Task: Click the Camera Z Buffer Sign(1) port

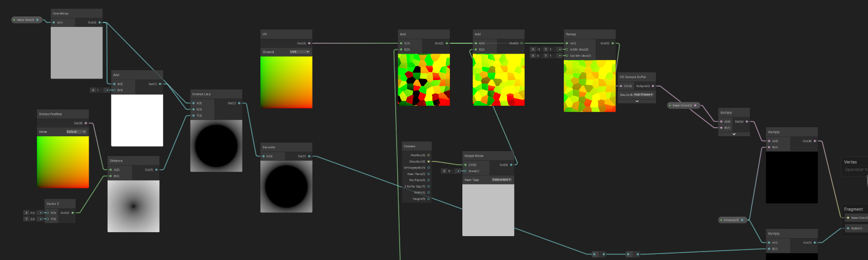Action: tap(429, 186)
